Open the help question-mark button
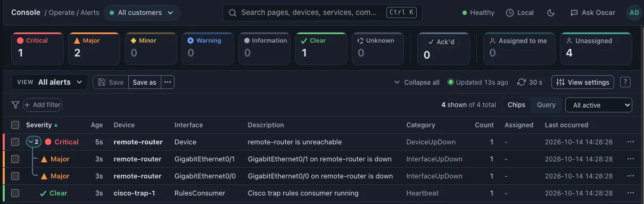The width and height of the screenshot is (644, 204). coord(626,82)
